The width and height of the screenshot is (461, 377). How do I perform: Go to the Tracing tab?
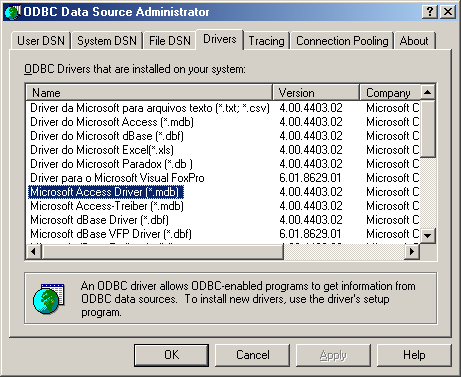[x=266, y=41]
